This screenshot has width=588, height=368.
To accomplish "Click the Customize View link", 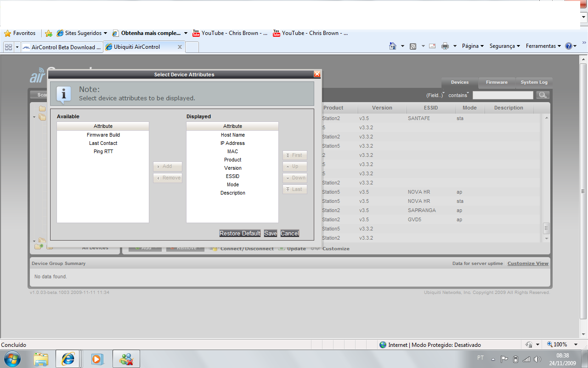I will coord(528,264).
